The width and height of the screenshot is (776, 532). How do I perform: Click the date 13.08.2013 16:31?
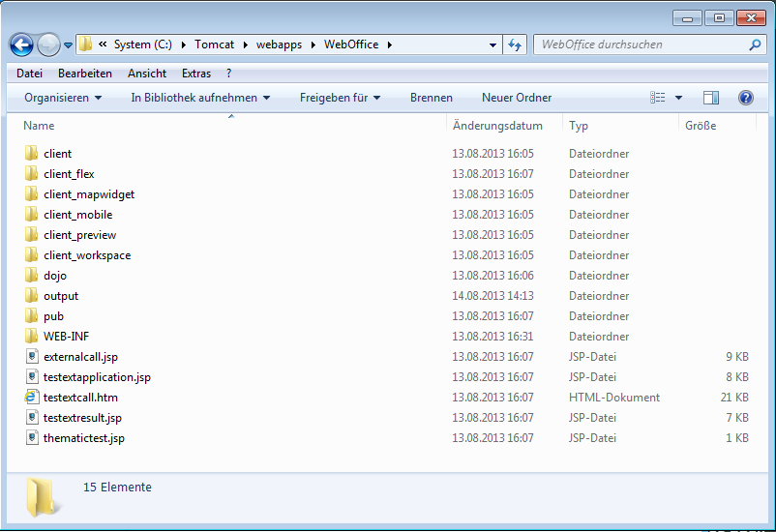click(492, 337)
